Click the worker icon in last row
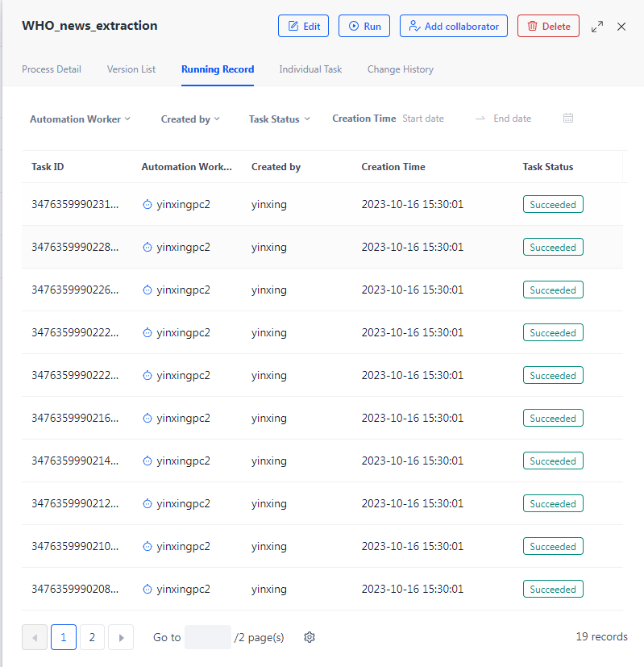The width and height of the screenshot is (644, 667). click(147, 590)
